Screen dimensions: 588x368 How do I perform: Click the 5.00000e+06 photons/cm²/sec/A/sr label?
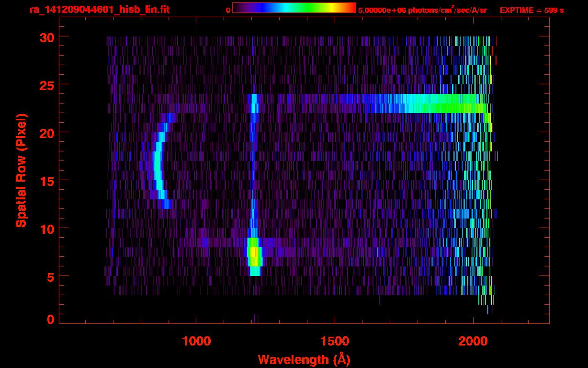[x=422, y=10]
